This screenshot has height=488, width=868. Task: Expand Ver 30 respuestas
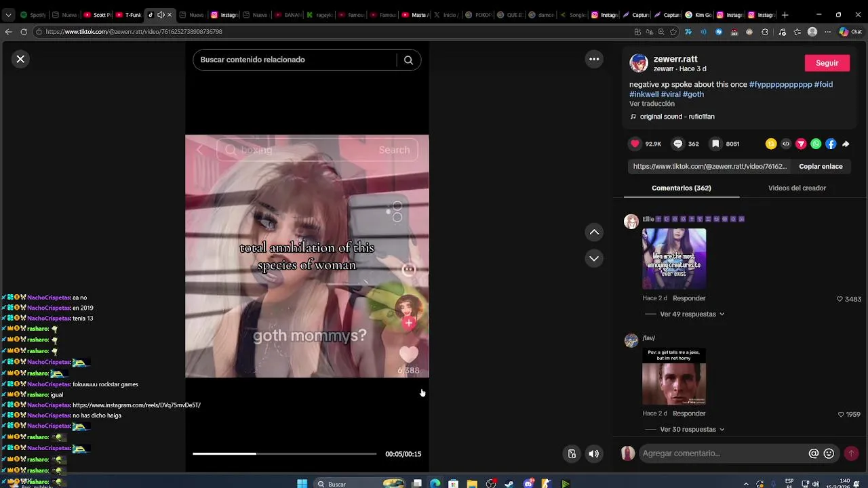coord(688,430)
